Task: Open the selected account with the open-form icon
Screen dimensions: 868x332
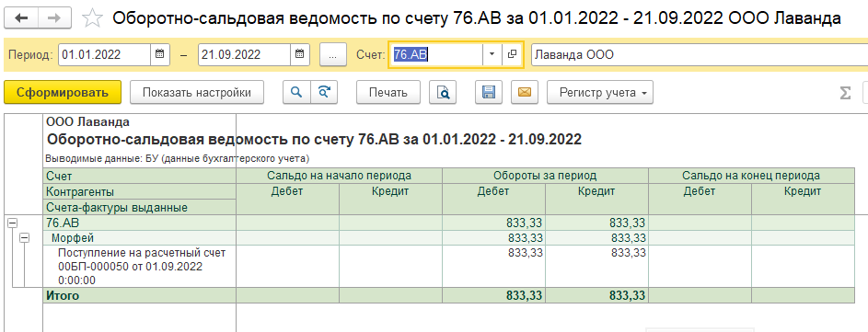Action: [512, 54]
